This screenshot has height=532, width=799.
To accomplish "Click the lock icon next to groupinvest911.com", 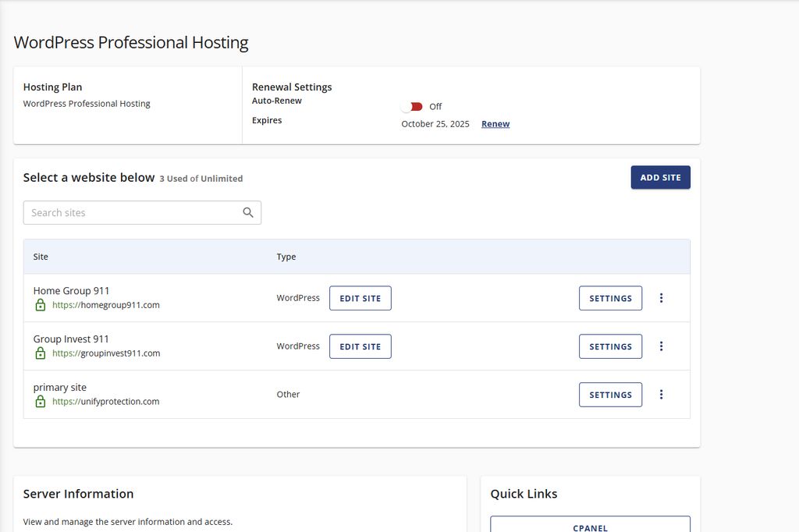I will tap(41, 353).
